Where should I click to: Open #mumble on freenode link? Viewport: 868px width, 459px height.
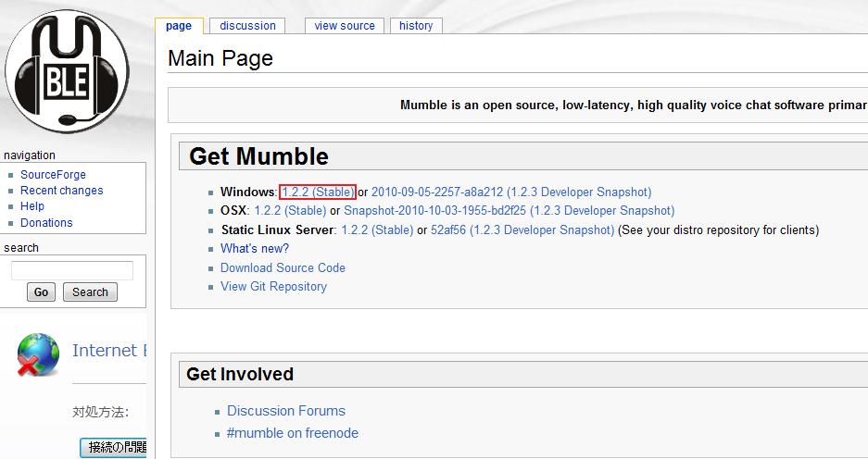pos(293,433)
